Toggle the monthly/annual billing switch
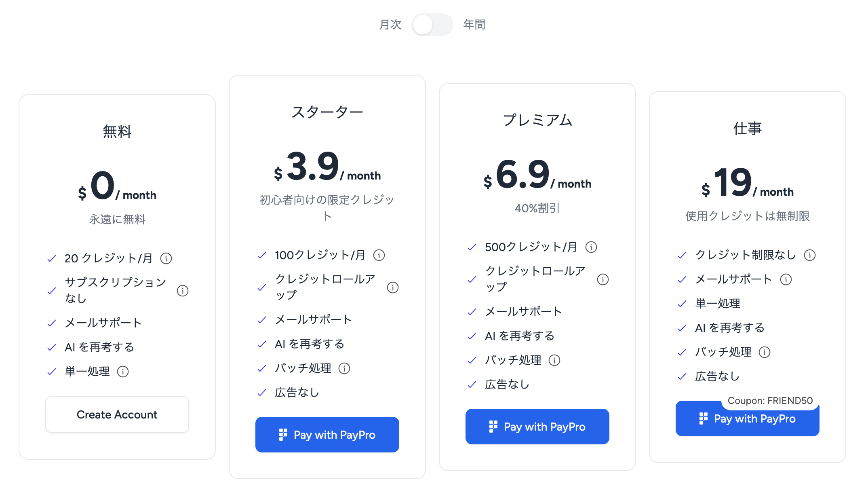 (432, 25)
